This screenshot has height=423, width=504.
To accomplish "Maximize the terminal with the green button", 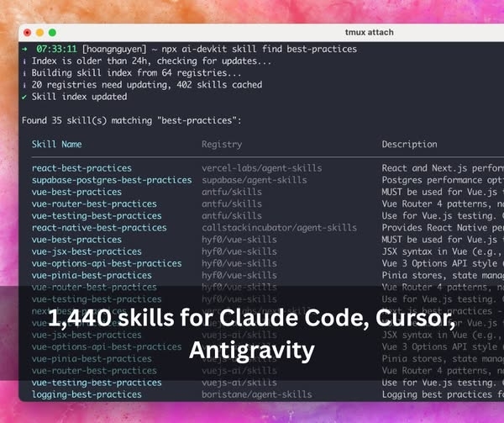I will pos(52,33).
